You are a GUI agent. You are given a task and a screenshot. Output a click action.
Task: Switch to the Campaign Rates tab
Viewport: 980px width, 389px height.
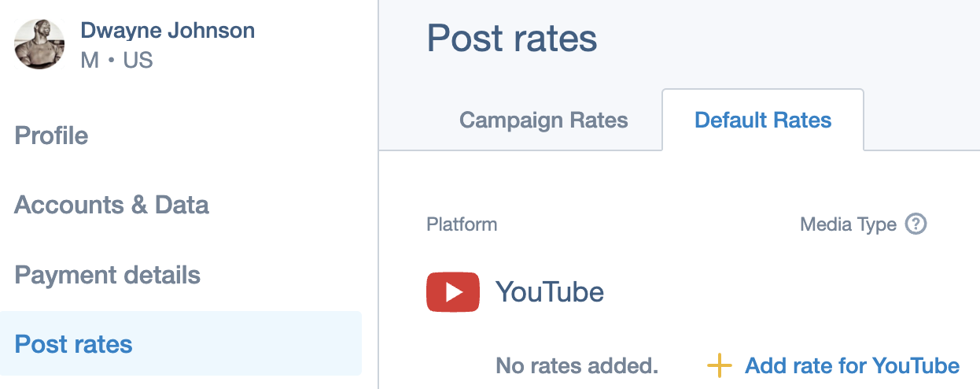(543, 120)
